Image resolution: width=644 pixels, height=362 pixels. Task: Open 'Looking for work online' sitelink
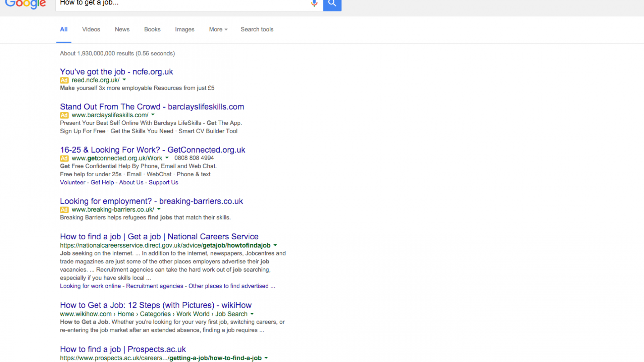point(91,286)
